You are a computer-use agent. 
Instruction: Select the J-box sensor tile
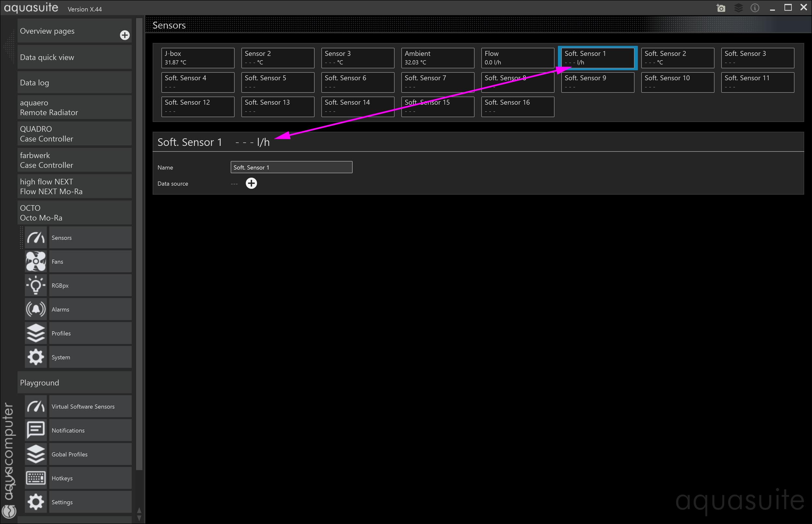[198, 58]
